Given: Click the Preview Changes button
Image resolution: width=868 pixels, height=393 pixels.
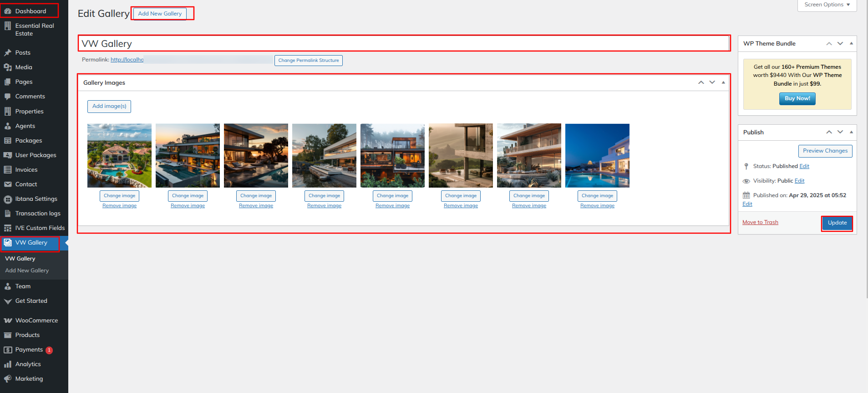Looking at the screenshot, I should [x=825, y=151].
